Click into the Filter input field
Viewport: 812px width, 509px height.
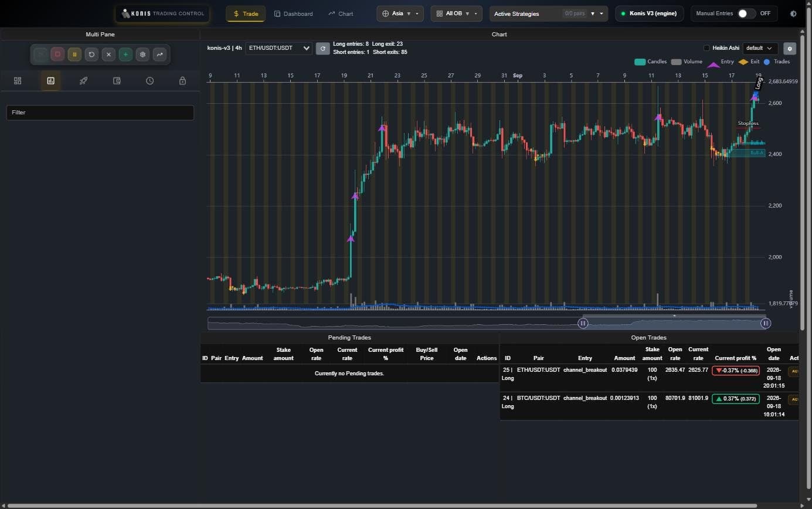point(100,113)
